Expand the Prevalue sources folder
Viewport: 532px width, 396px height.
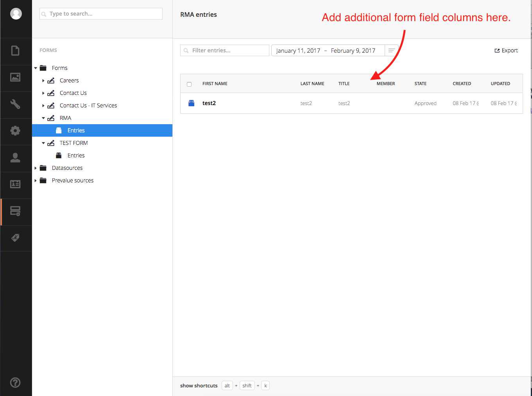[36, 180]
